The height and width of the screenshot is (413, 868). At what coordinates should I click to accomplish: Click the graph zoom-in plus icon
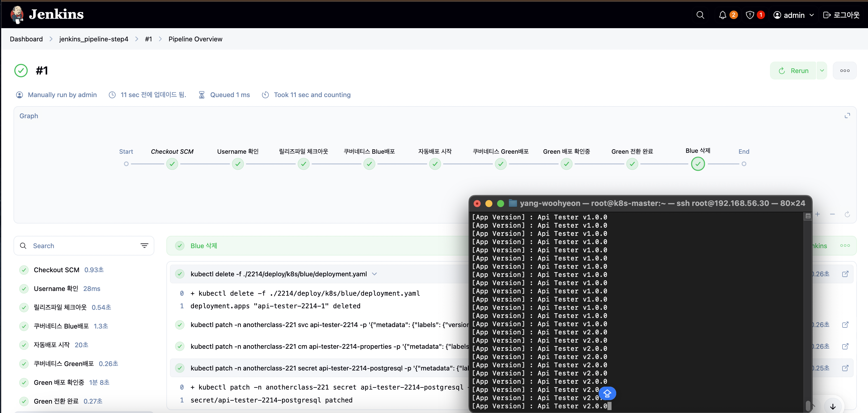(x=818, y=214)
